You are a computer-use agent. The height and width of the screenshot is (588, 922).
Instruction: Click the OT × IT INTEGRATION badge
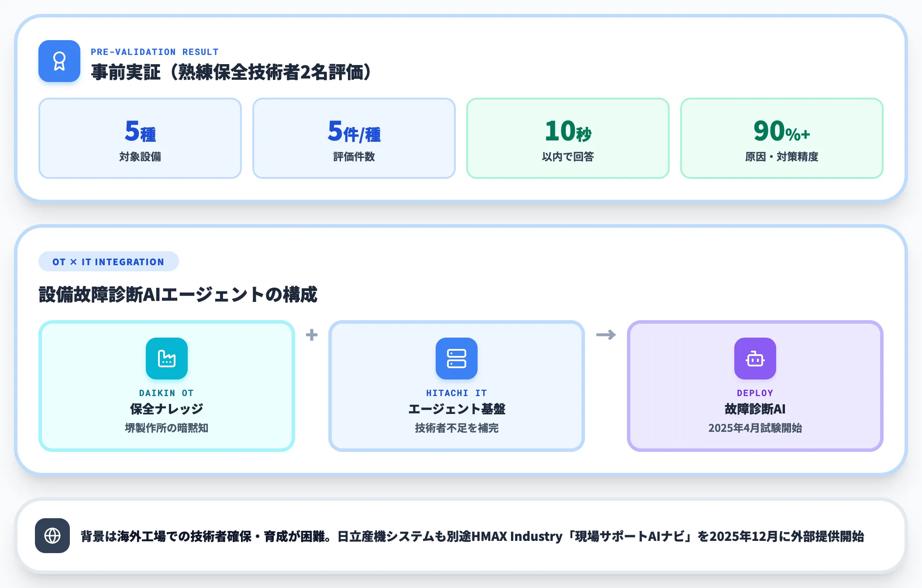109,262
